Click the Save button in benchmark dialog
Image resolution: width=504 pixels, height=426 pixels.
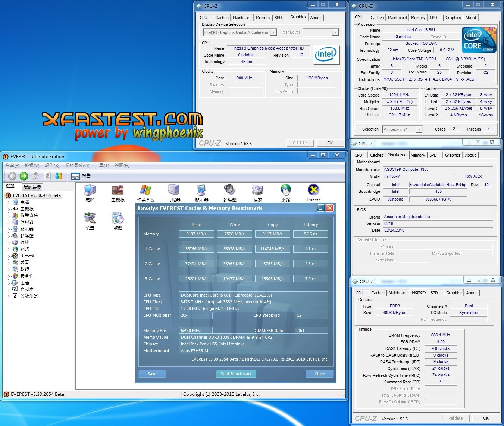(152, 374)
